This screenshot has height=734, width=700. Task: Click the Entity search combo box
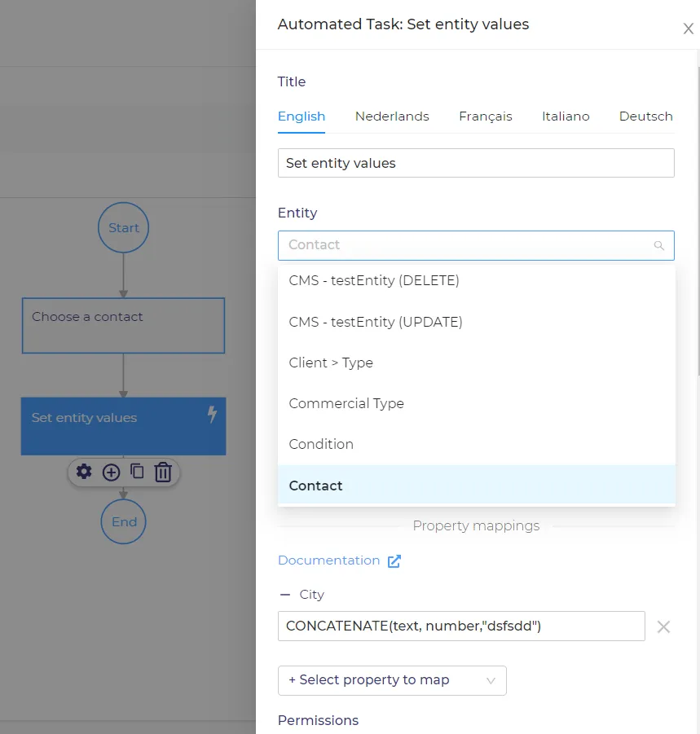[x=476, y=245]
